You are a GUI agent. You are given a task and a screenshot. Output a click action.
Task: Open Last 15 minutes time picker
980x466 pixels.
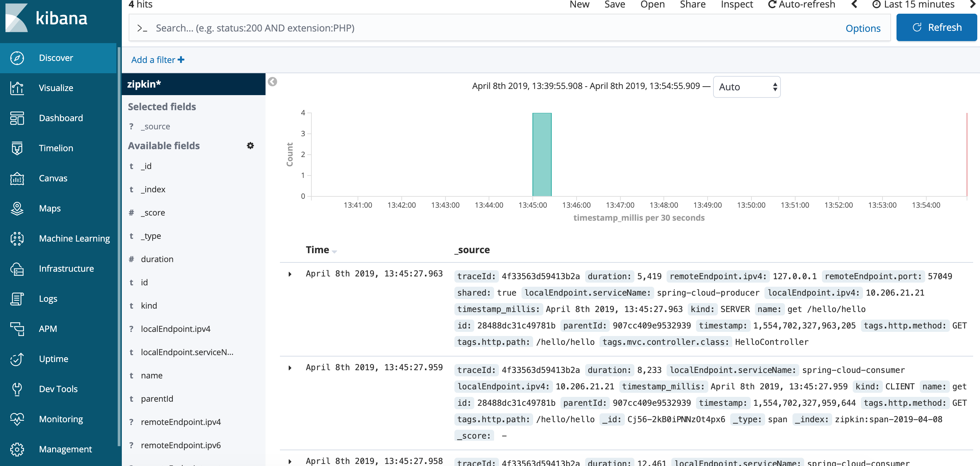[x=913, y=4]
